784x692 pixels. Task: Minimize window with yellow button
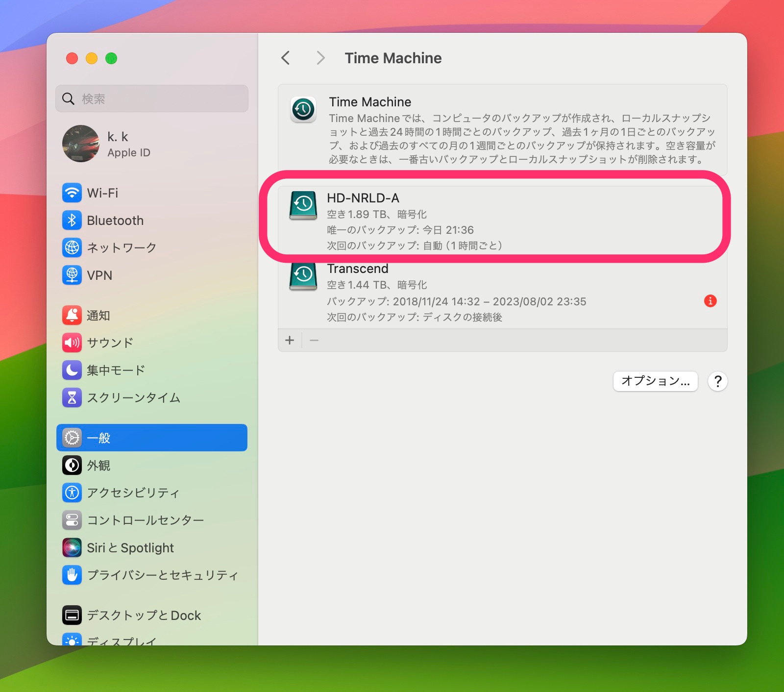point(92,58)
